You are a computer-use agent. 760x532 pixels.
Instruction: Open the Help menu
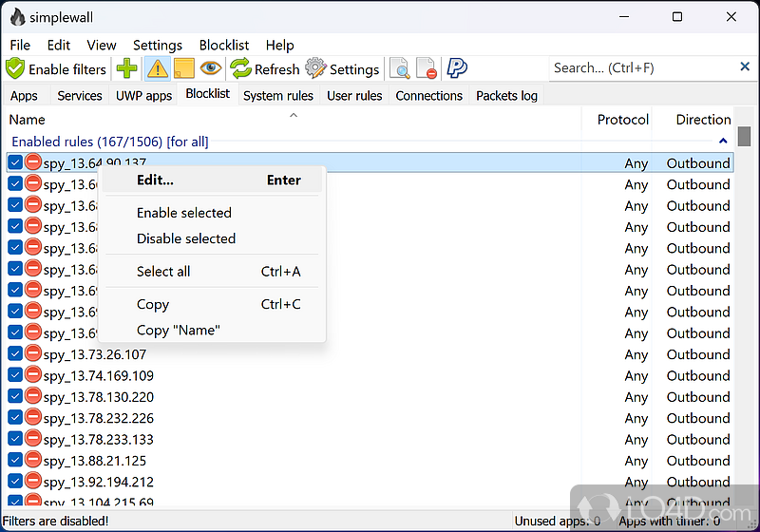(279, 45)
